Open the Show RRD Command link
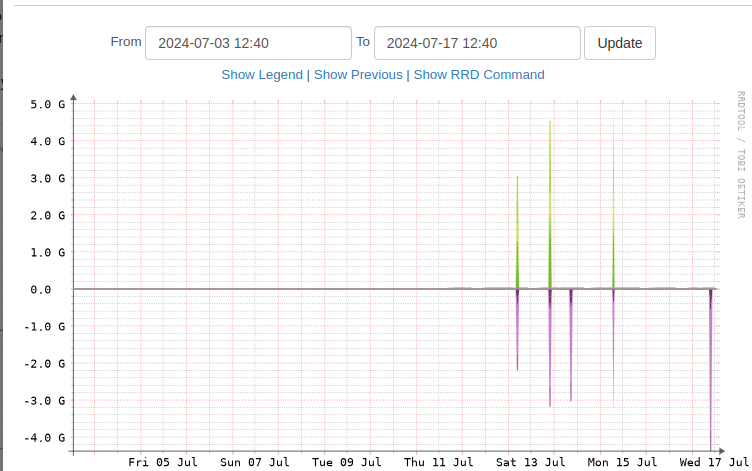Screen dimensions: 752x471 click(x=479, y=75)
